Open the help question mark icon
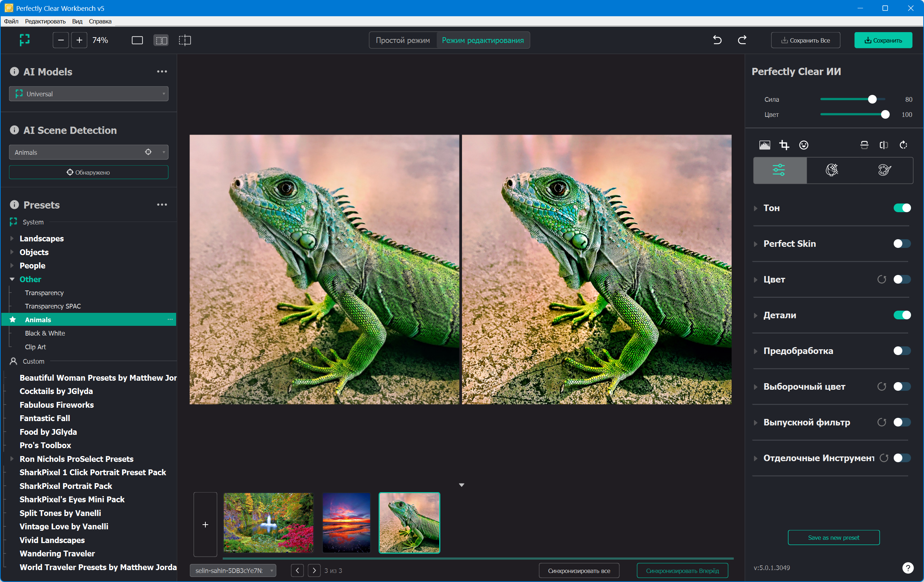 [907, 568]
